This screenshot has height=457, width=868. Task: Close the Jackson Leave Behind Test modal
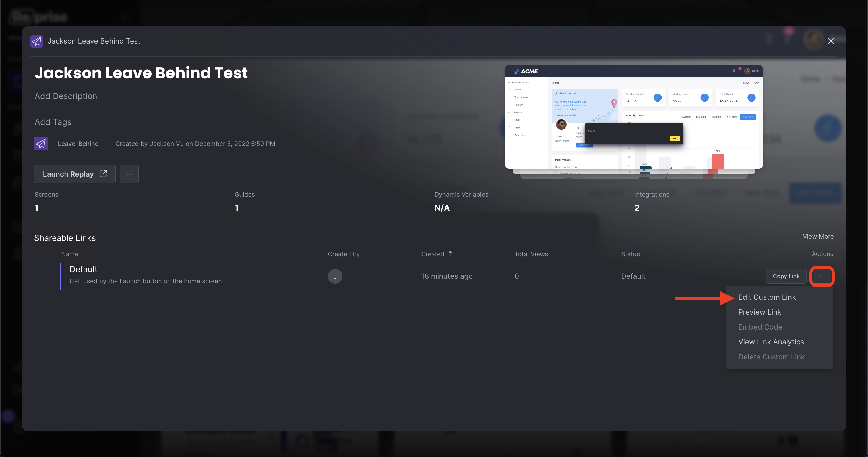tap(831, 41)
